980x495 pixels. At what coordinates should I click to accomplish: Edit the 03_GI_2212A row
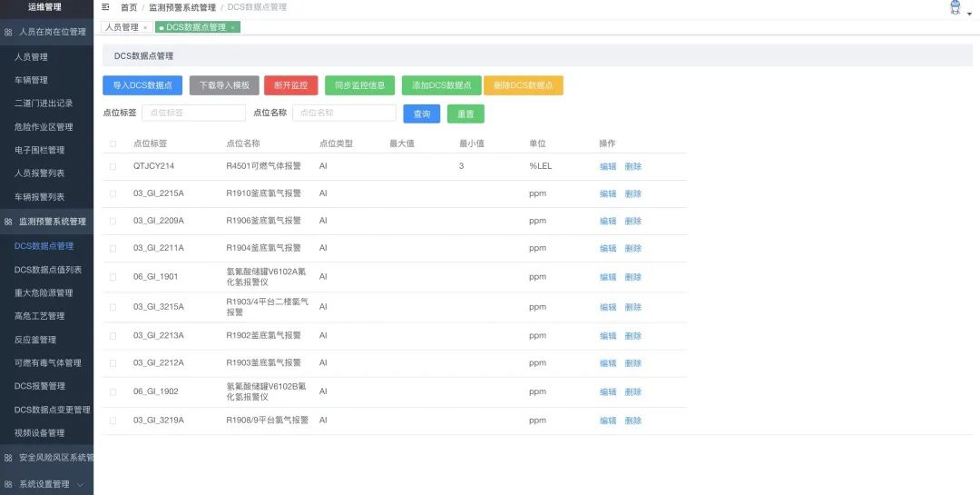(x=608, y=363)
